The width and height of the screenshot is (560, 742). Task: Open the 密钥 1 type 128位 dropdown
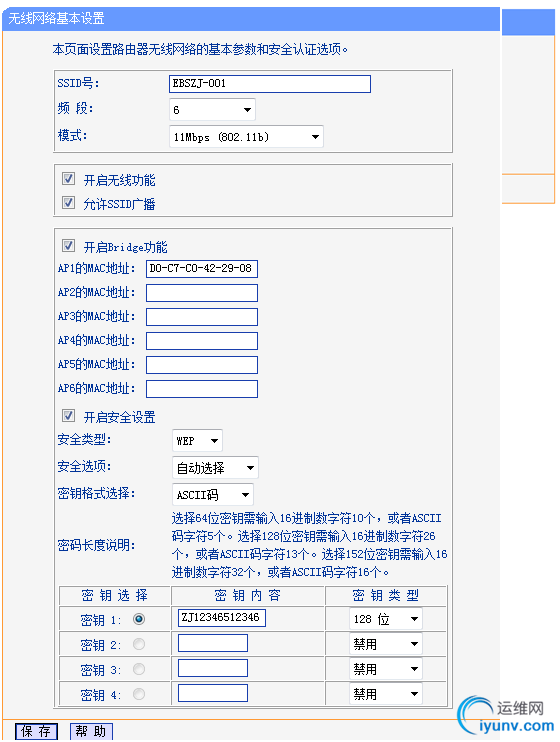386,619
